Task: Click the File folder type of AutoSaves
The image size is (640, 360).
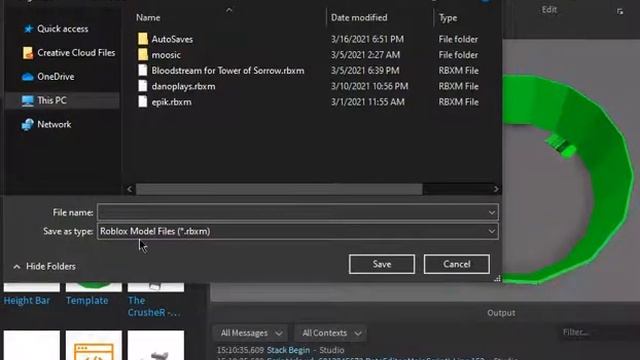Action: [458, 39]
